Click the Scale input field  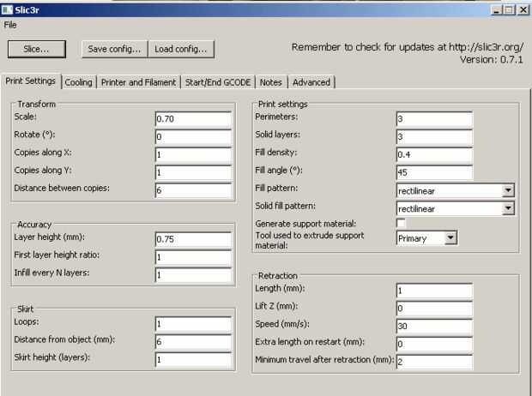point(193,119)
